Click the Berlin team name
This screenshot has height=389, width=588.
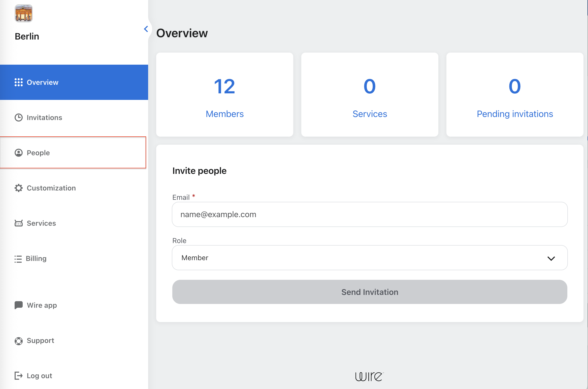pos(27,36)
